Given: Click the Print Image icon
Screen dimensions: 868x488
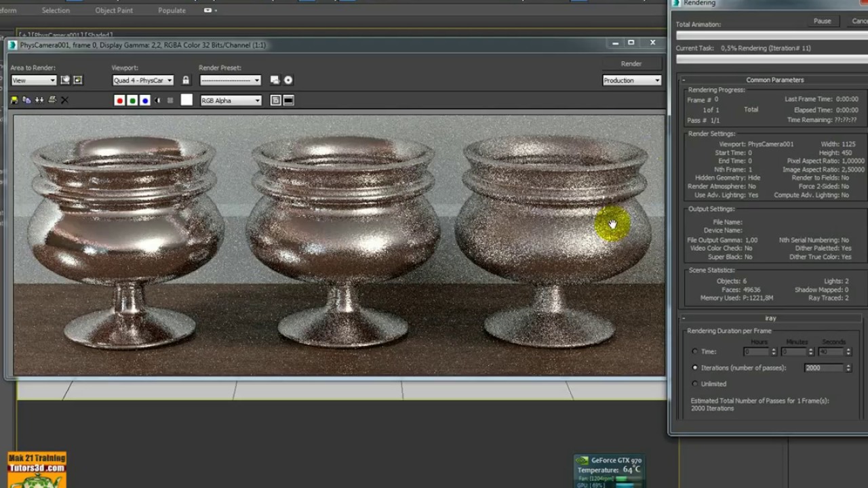Looking at the screenshot, I should click(52, 100).
